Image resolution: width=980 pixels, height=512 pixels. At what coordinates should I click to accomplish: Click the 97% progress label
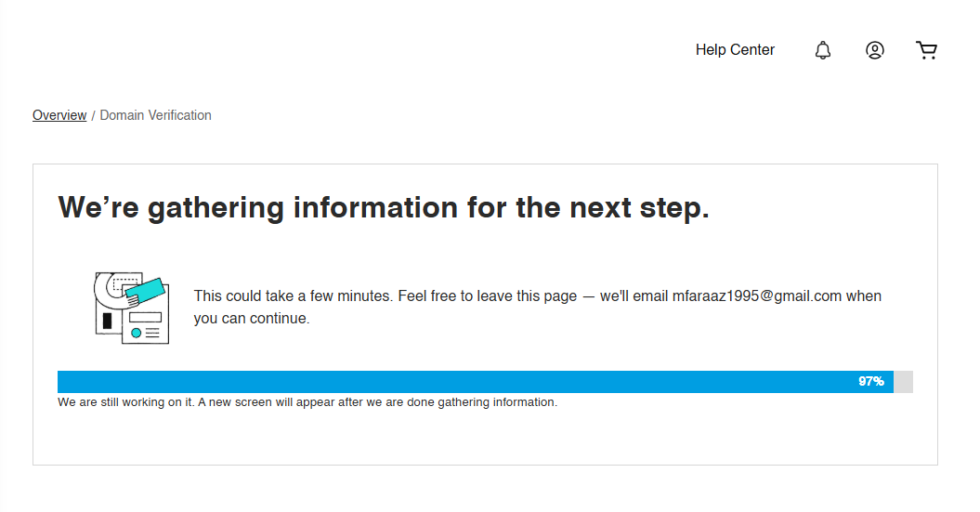pyautogui.click(x=870, y=381)
